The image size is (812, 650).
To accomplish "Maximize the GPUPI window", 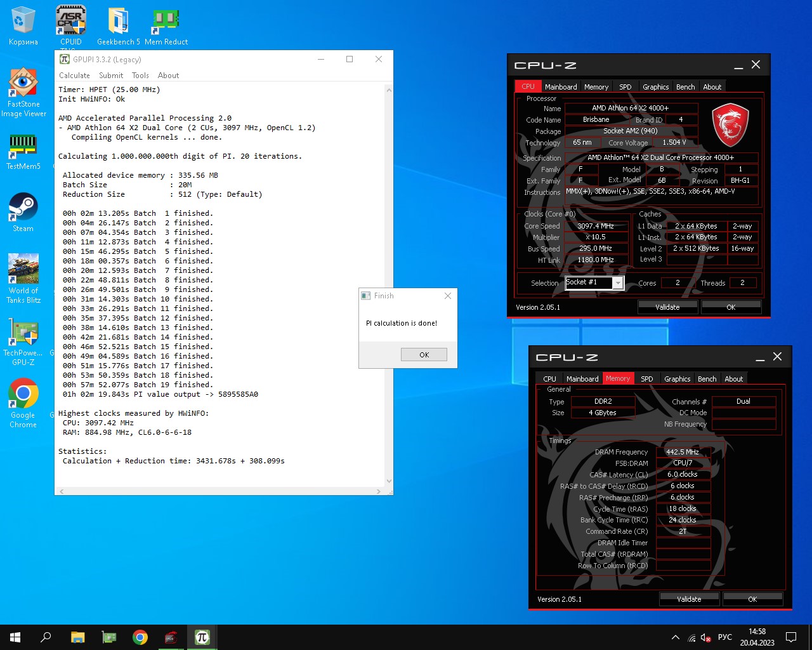I will tap(350, 59).
